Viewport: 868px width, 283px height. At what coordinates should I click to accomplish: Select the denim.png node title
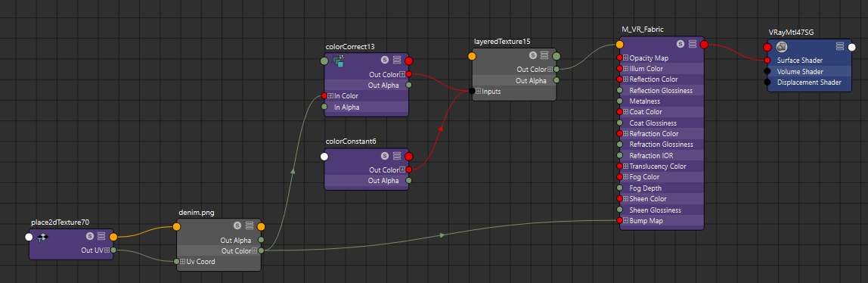tap(197, 213)
